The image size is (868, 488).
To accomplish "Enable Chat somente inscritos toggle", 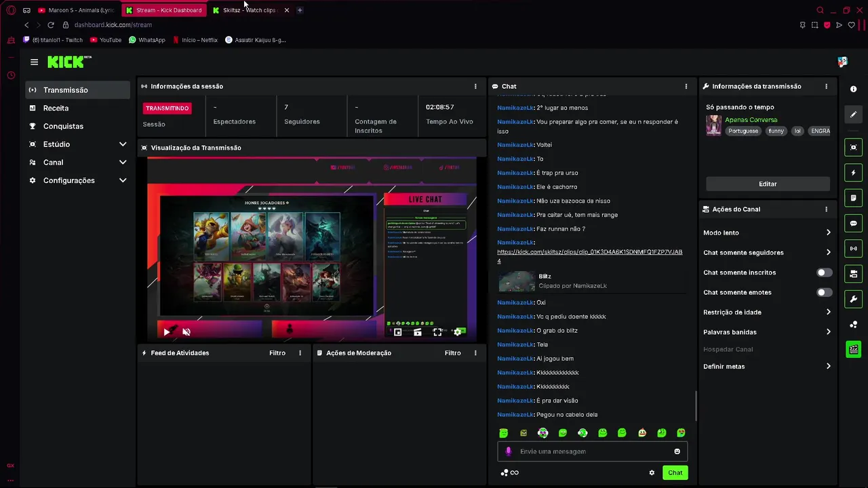I will 824,272.
